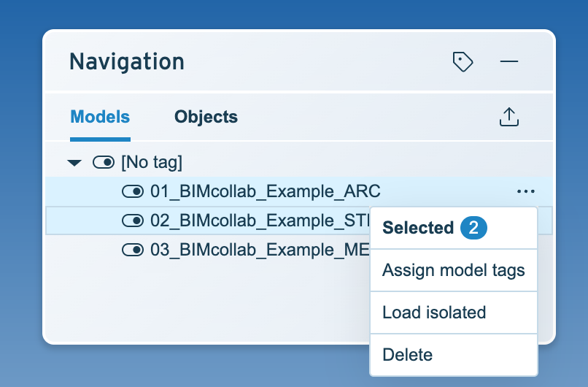Toggle visibility of the 03_BIMcollab_Example model
The height and width of the screenshot is (387, 588).
click(133, 250)
